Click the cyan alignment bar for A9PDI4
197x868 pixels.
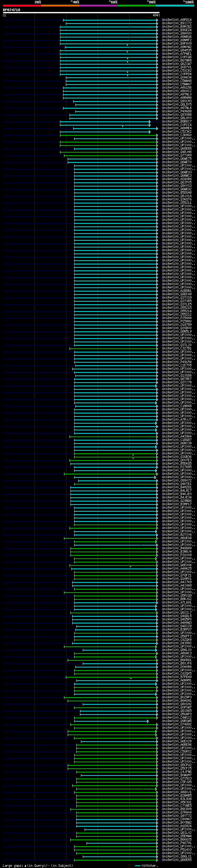pyautogui.click(x=111, y=20)
